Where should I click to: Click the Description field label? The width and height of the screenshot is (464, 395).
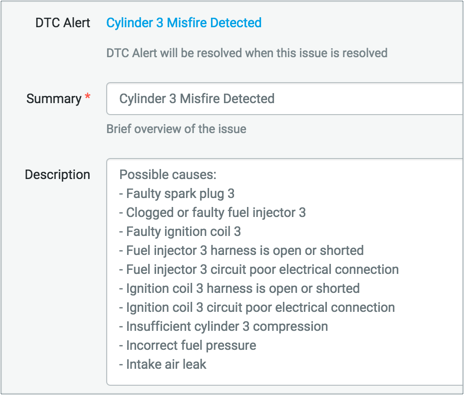tap(57, 174)
